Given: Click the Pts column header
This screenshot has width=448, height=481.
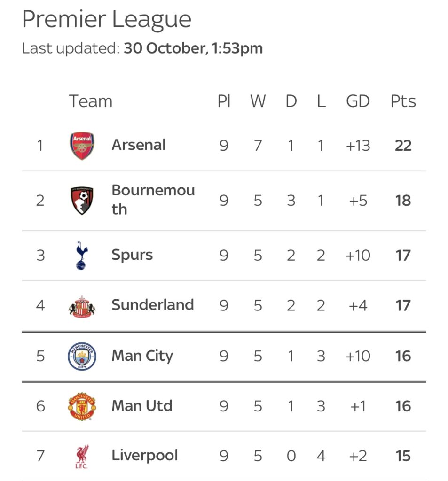Looking at the screenshot, I should pos(403,101).
